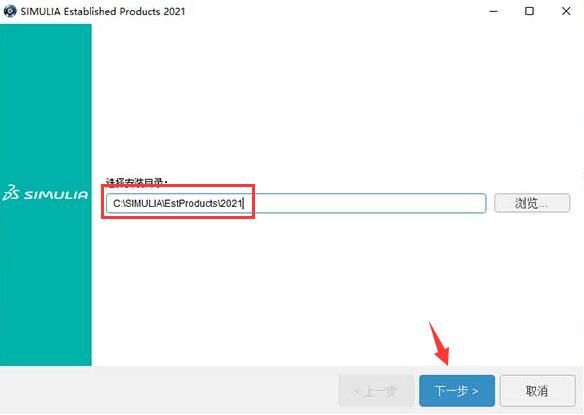The width and height of the screenshot is (584, 415).
Task: Click the SIMULIA installer icon in title bar
Action: pyautogui.click(x=10, y=11)
